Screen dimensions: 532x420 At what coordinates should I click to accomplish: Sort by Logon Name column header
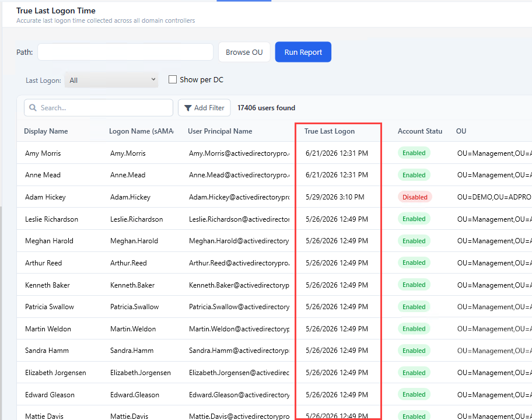pyautogui.click(x=141, y=131)
